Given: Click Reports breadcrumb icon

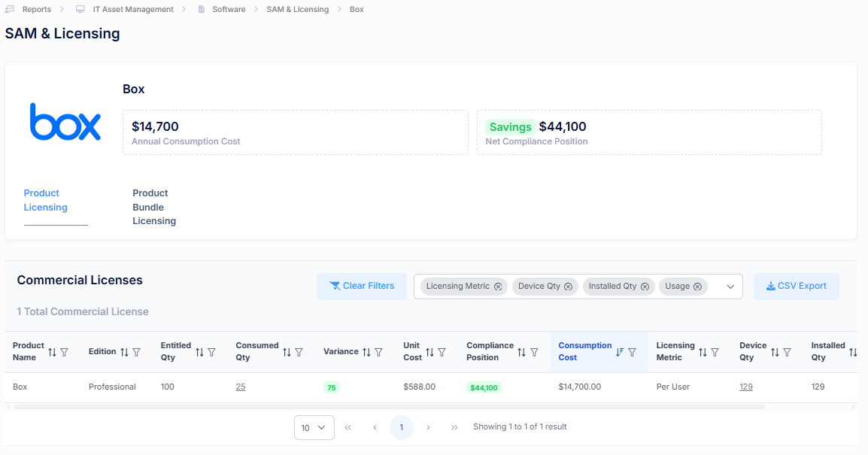Looking at the screenshot, I should pyautogui.click(x=10, y=10).
